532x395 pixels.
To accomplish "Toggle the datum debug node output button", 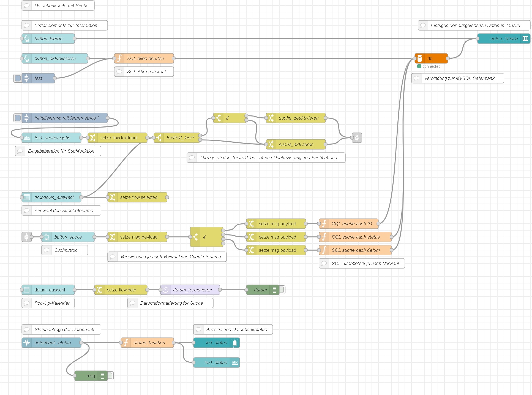I will (x=282, y=290).
